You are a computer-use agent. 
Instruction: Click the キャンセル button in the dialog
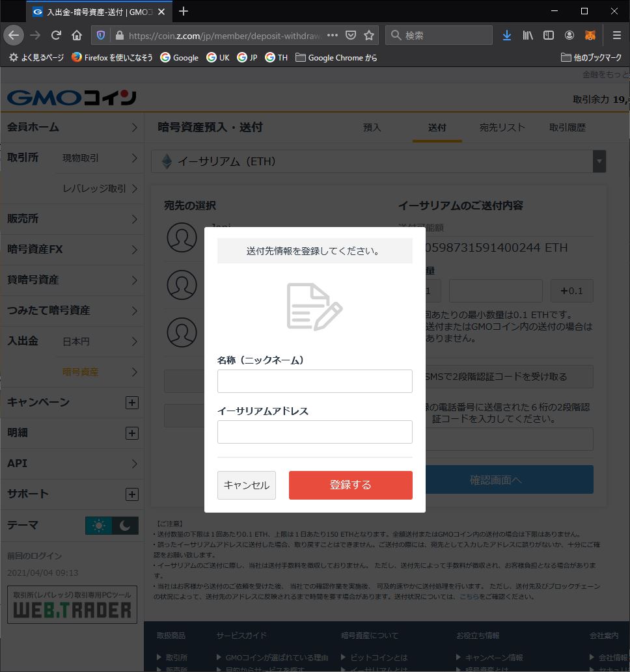click(x=247, y=485)
